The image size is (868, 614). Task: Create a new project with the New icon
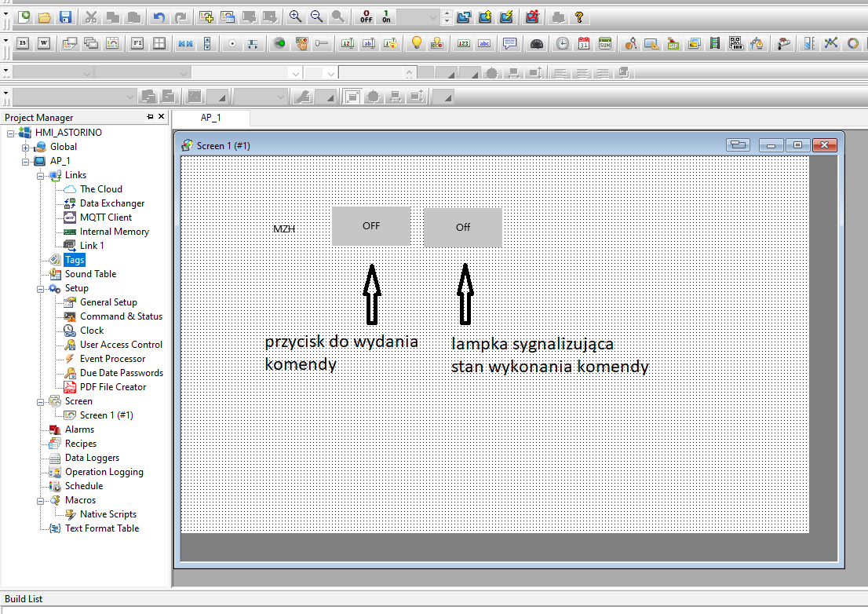pyautogui.click(x=24, y=17)
